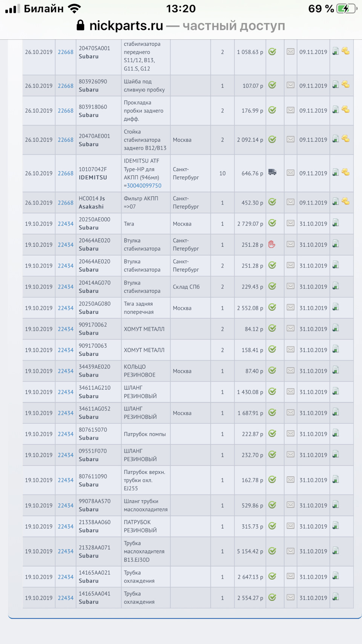Image resolution: width=362 pixels, height=644 pixels.
Task: Click the red hand stop status icon
Action: tap(272, 244)
